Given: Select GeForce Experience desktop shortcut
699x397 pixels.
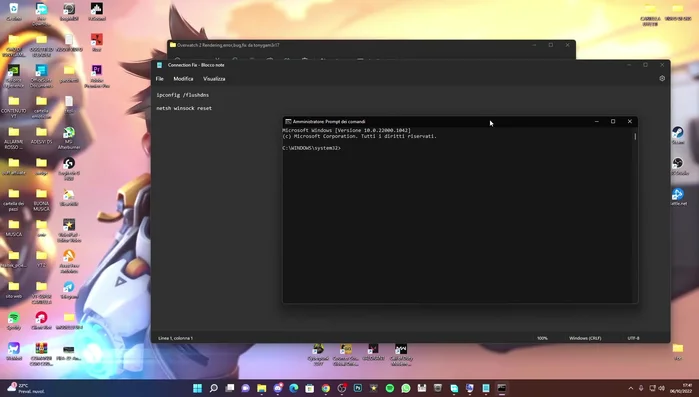Looking at the screenshot, I should tap(14, 76).
